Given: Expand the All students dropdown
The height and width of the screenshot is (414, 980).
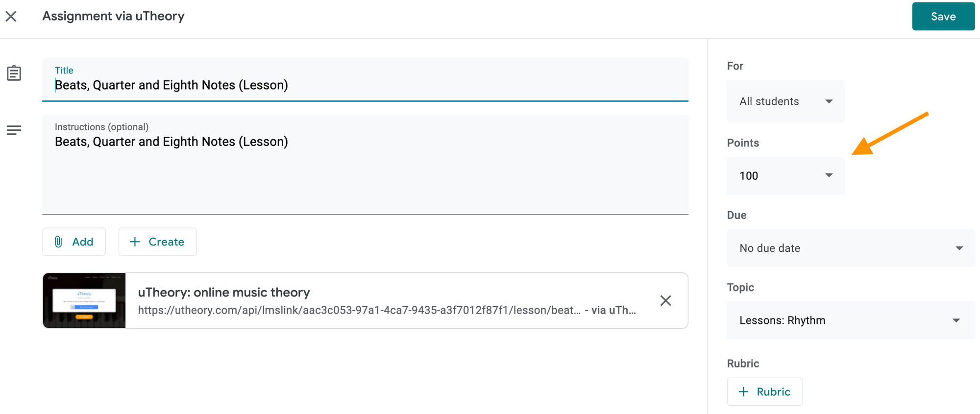Looking at the screenshot, I should point(785,101).
